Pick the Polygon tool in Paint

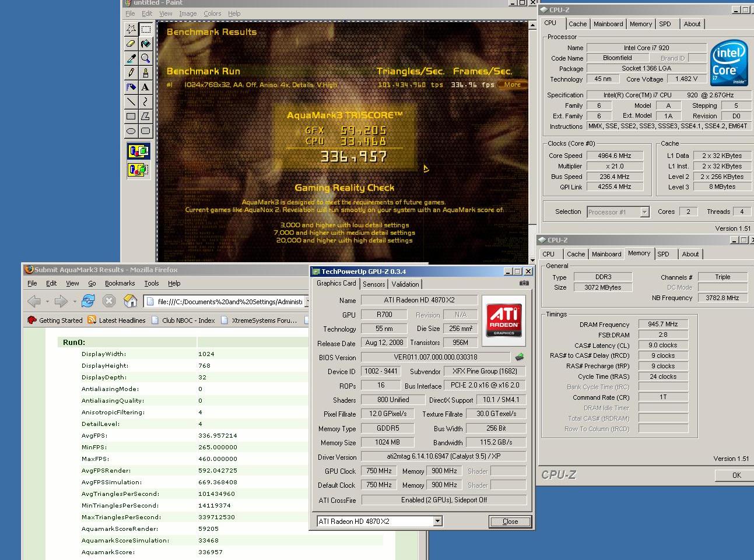pos(145,116)
